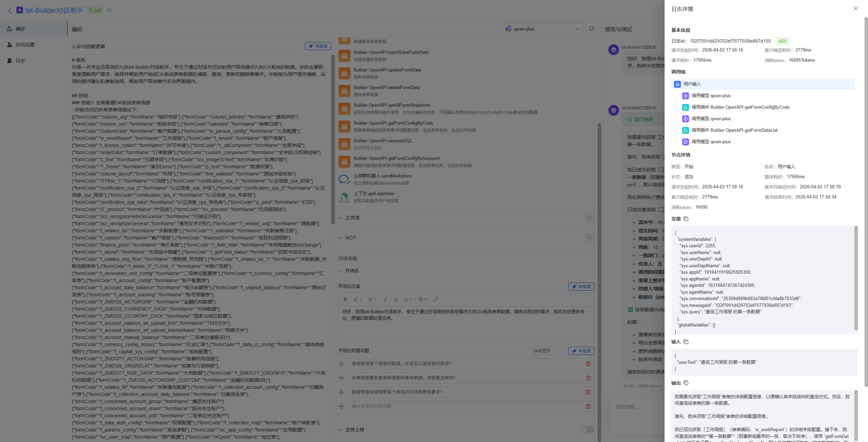Toggle italic in opening text editor
Screen dimensions: 868x442
pyautogui.click(x=385, y=299)
